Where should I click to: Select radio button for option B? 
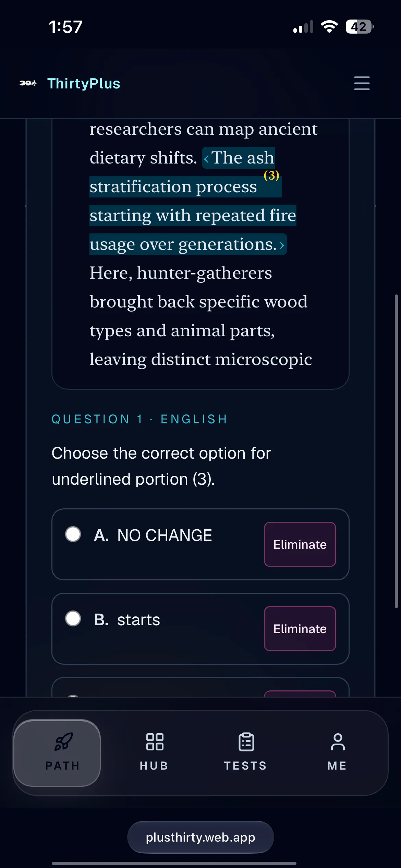pos(73,618)
